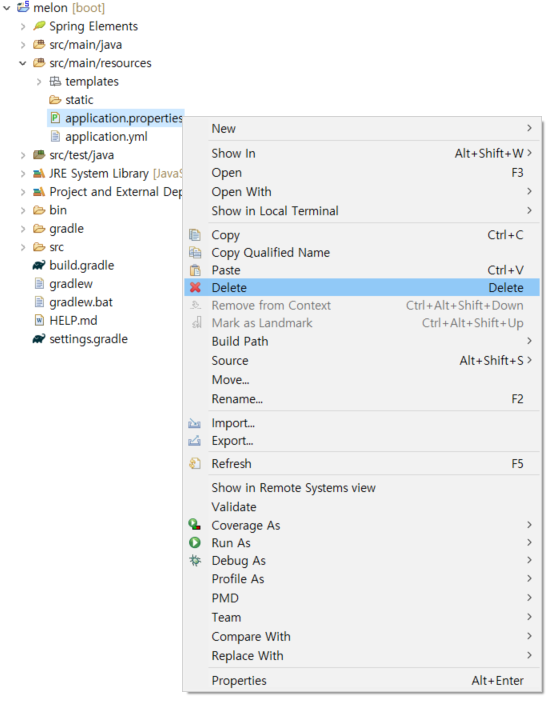Click the static folder icon
This screenshot has height=701, width=554.
pos(55,99)
